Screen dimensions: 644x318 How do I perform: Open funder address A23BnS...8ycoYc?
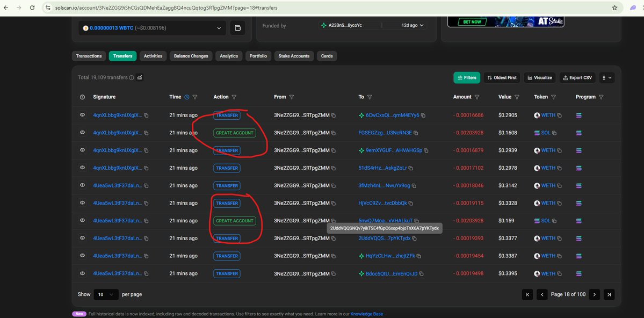(345, 25)
